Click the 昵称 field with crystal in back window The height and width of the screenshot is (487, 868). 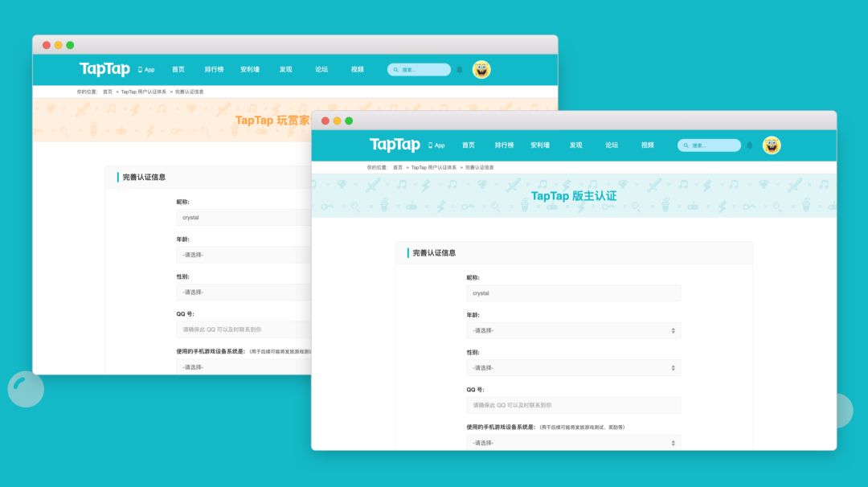point(244,218)
